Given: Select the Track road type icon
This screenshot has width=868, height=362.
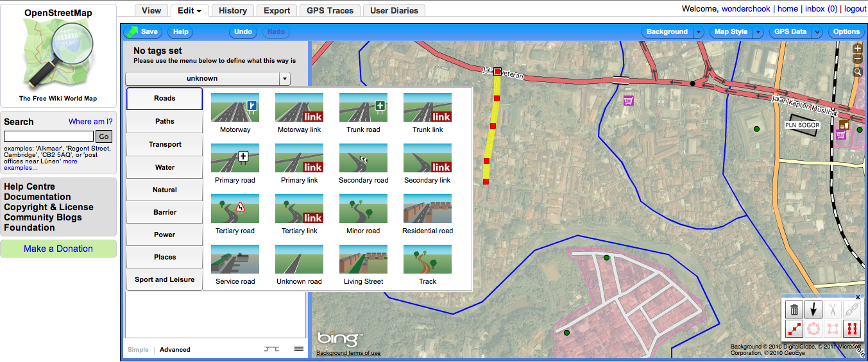Looking at the screenshot, I should [x=427, y=259].
